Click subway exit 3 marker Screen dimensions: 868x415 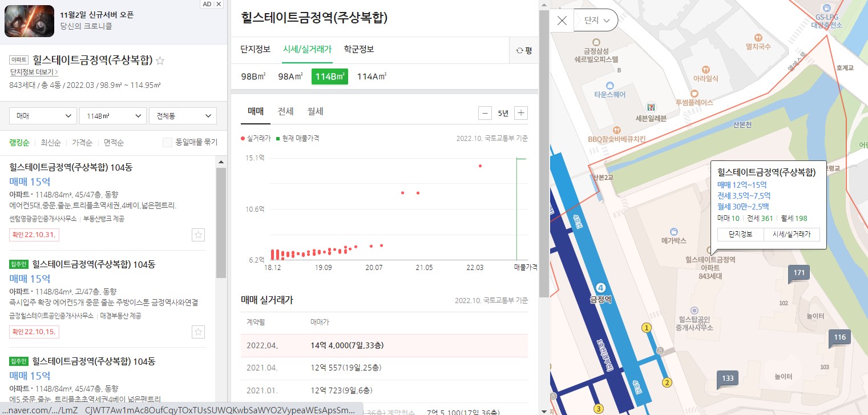tap(599, 408)
